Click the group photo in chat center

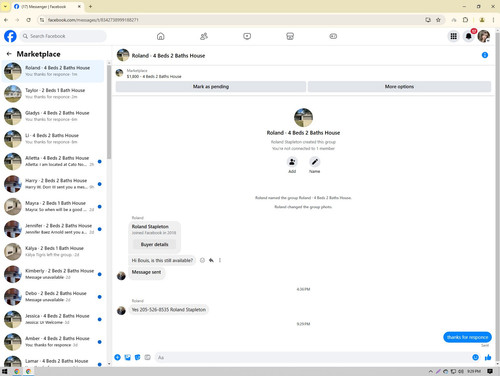point(303,117)
